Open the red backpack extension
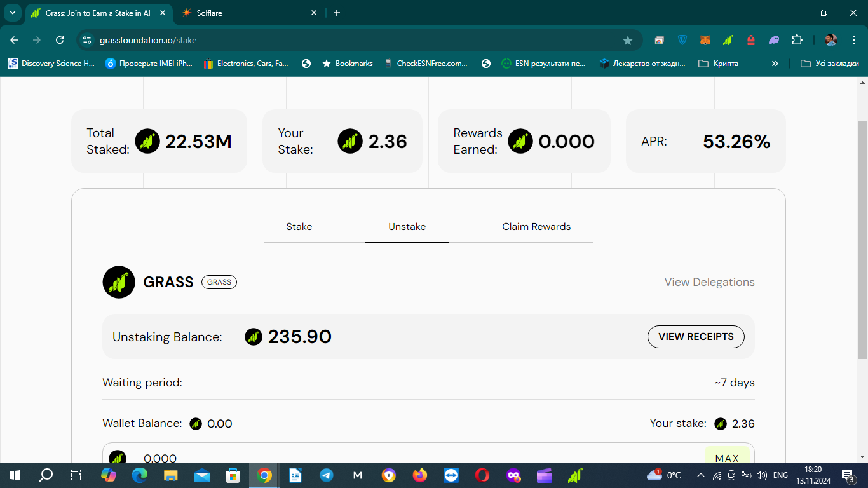The width and height of the screenshot is (868, 488). click(751, 40)
